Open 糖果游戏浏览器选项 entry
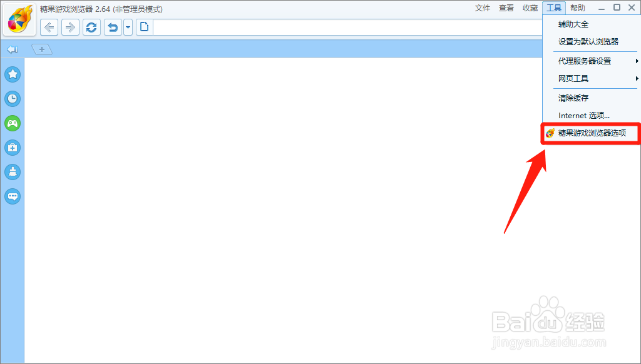 [x=592, y=133]
